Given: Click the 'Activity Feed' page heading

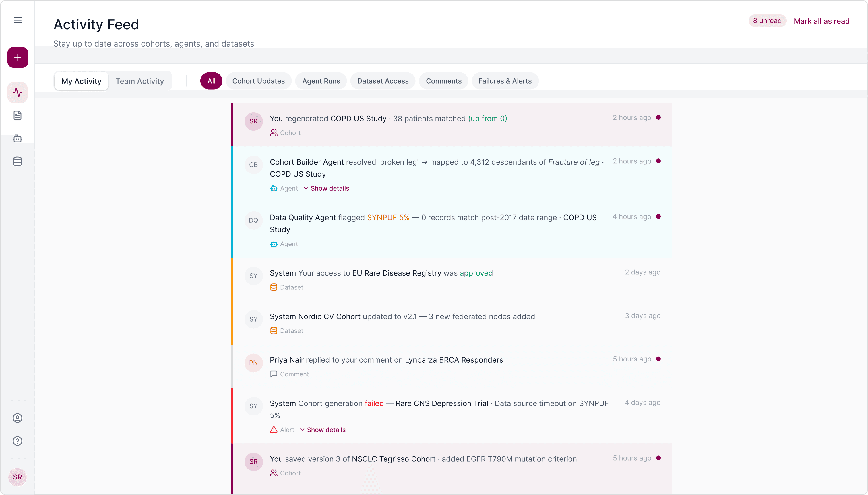Looking at the screenshot, I should [x=96, y=24].
